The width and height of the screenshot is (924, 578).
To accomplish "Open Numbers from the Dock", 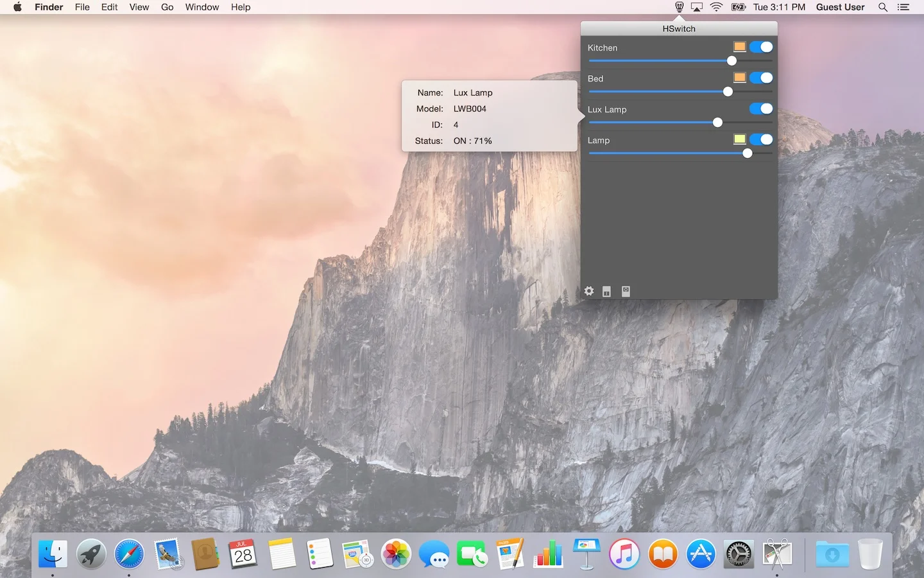I will pyautogui.click(x=549, y=554).
